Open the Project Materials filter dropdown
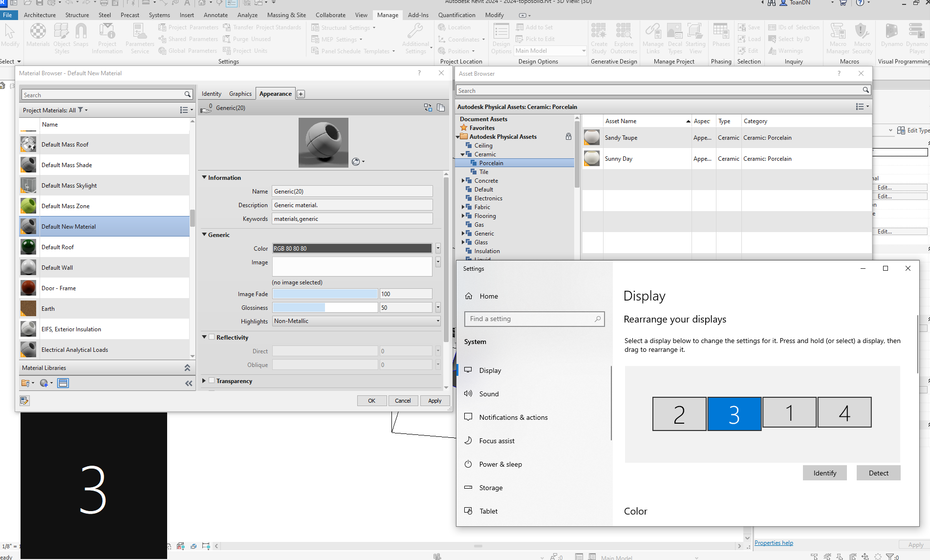Viewport: 930px width, 560px height. (x=83, y=110)
